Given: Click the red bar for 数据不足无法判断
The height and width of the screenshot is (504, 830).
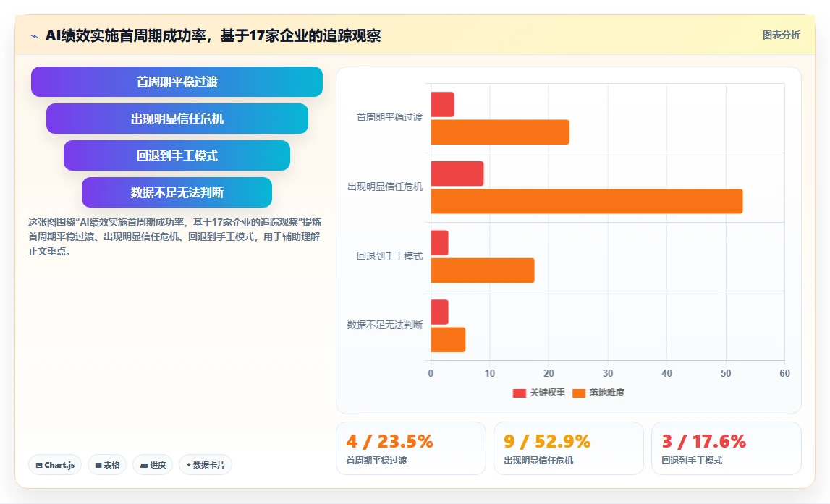Looking at the screenshot, I should 439,312.
